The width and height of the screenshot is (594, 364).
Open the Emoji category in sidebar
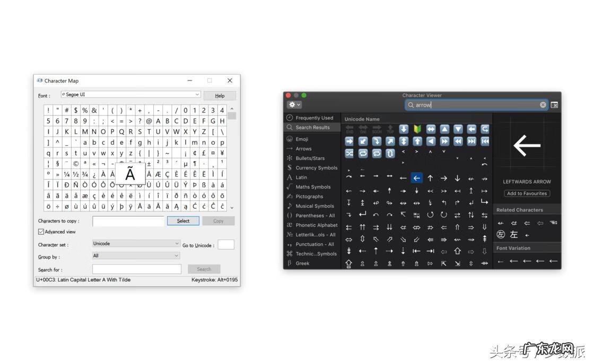pyautogui.click(x=302, y=139)
